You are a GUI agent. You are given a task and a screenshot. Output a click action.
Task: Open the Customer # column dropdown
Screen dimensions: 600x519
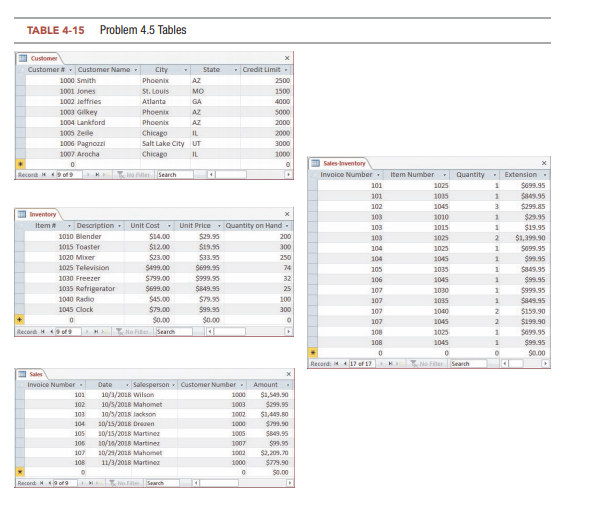point(70,70)
